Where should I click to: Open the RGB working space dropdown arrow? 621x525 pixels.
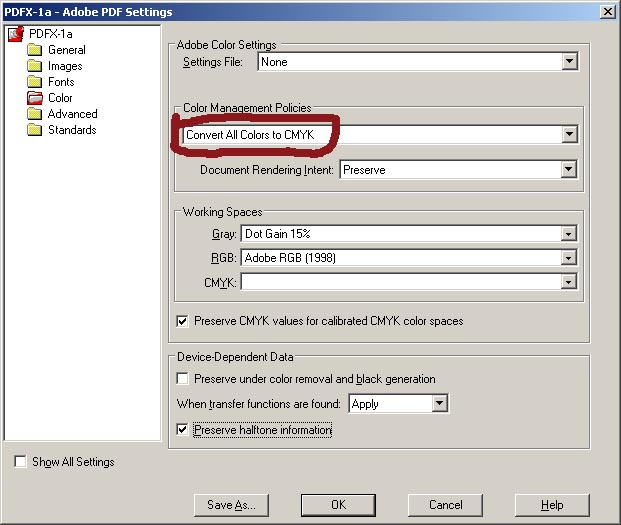(x=568, y=258)
